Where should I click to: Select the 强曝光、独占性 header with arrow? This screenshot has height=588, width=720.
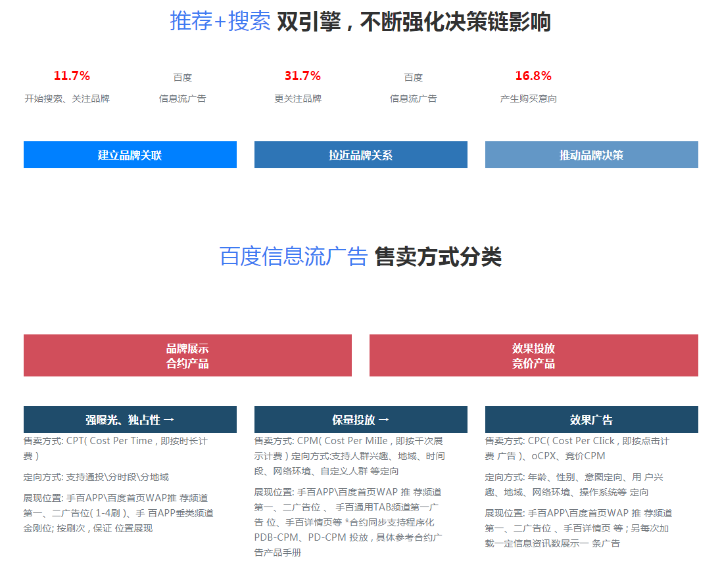130,420
